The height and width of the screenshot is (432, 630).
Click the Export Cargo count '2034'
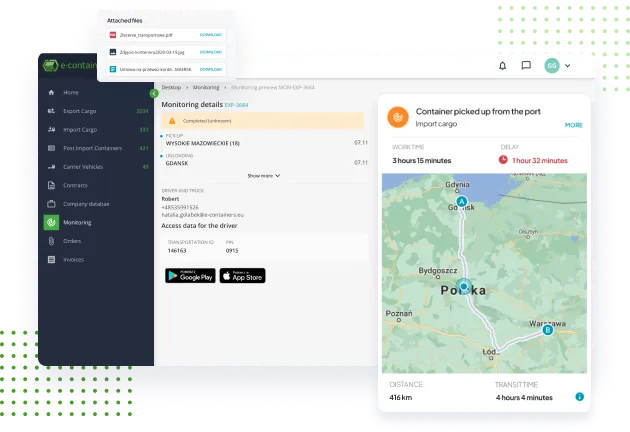[x=142, y=111]
